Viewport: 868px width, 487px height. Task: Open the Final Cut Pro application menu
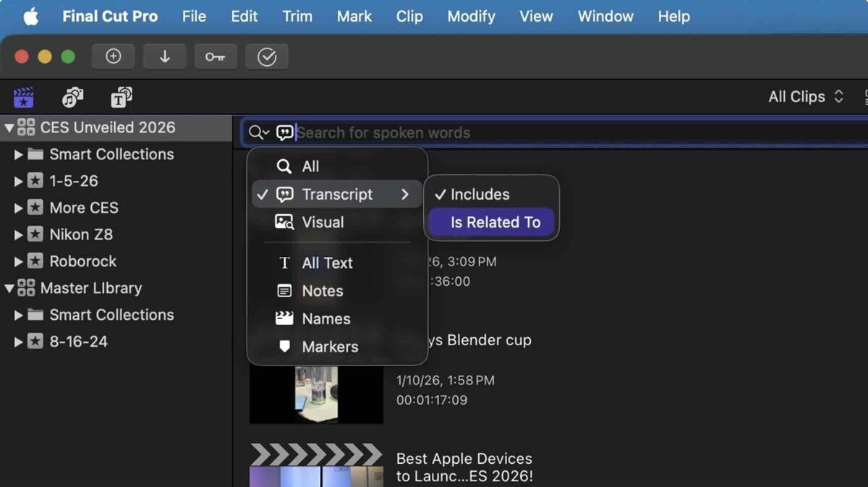[110, 17]
